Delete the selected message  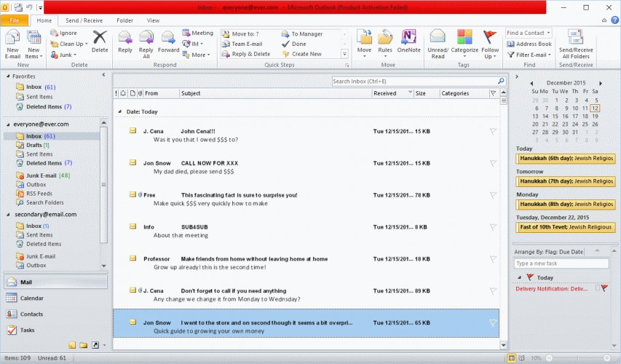click(x=100, y=41)
